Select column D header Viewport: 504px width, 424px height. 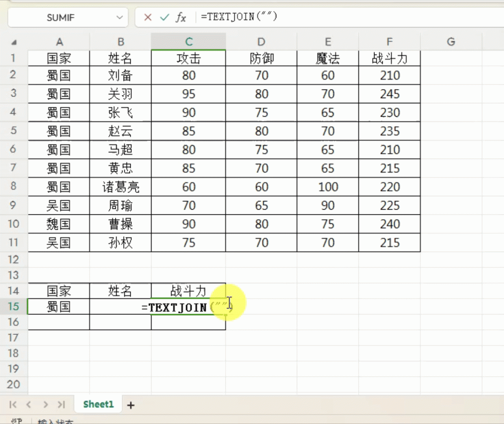coord(261,42)
